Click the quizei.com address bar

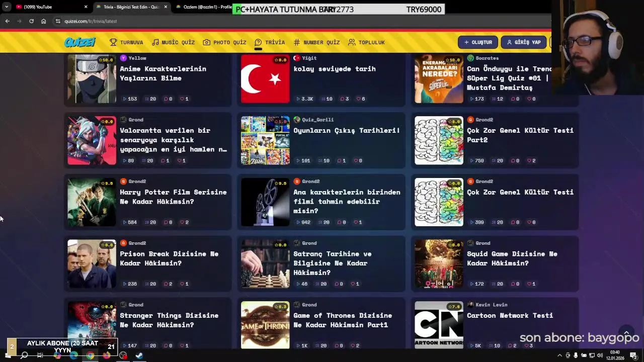(x=302, y=21)
